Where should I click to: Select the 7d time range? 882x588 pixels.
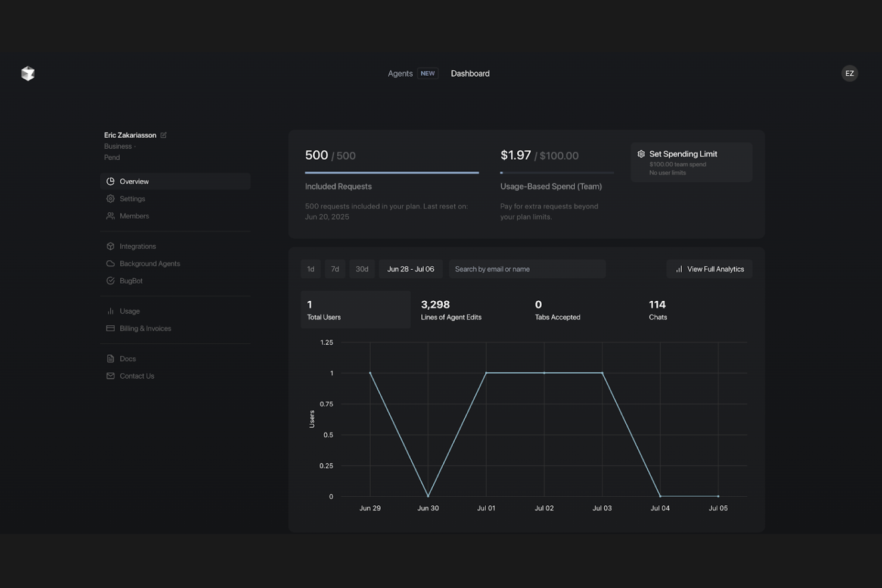pyautogui.click(x=335, y=269)
